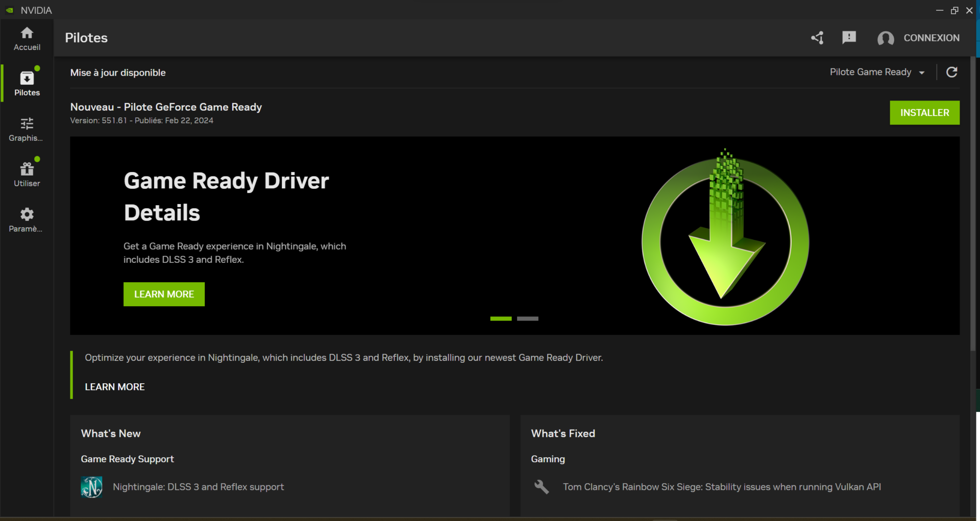Click the 'Game Ready Driver Details' heading
Image resolution: width=980 pixels, height=521 pixels.
click(226, 196)
